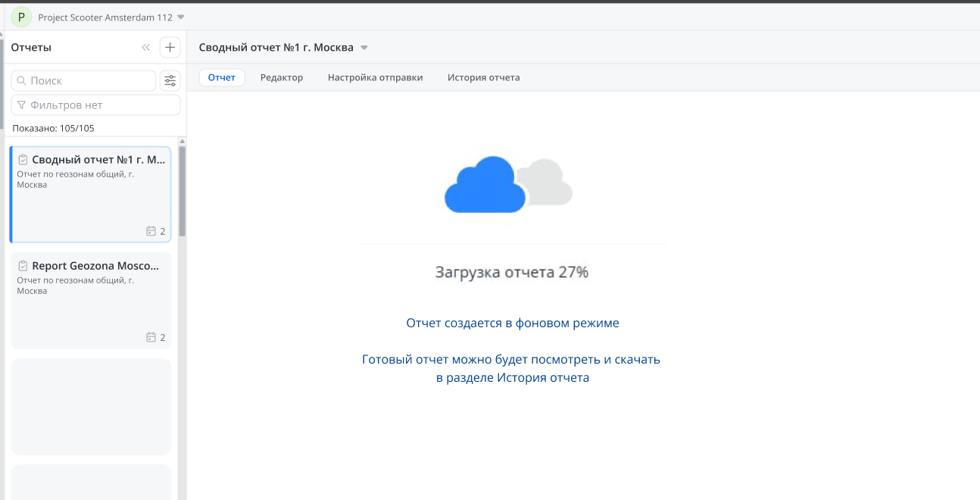Add a new report with plus button
The image size is (980, 500).
click(170, 48)
